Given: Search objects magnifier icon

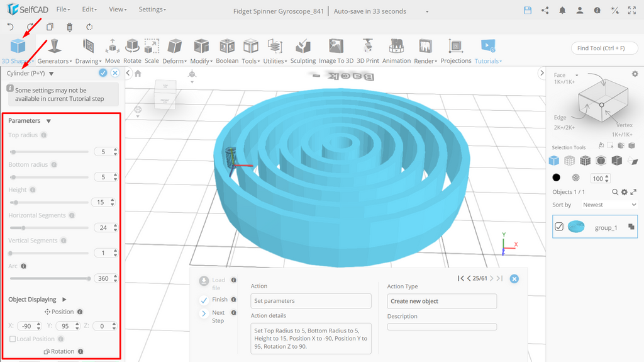Looking at the screenshot, I should (x=615, y=191).
